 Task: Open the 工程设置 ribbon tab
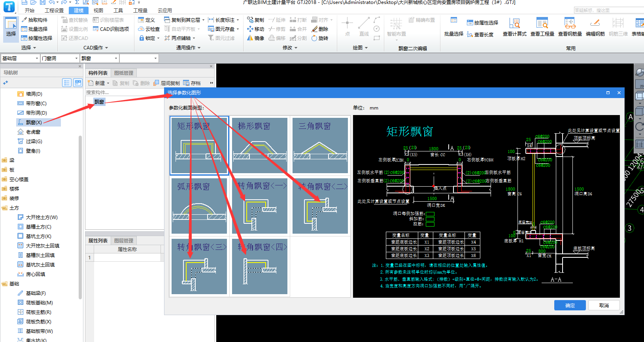[54, 10]
